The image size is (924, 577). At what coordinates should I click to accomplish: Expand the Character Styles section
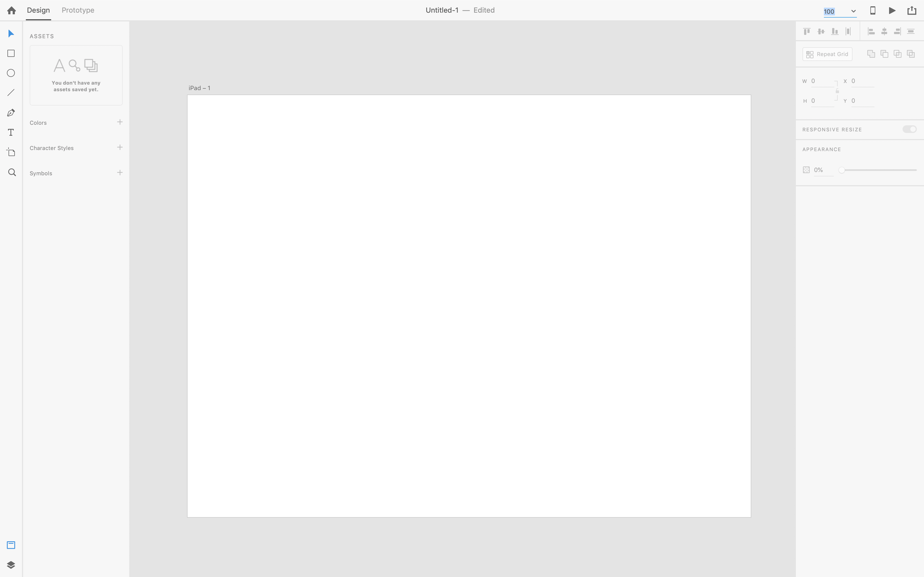click(x=51, y=148)
